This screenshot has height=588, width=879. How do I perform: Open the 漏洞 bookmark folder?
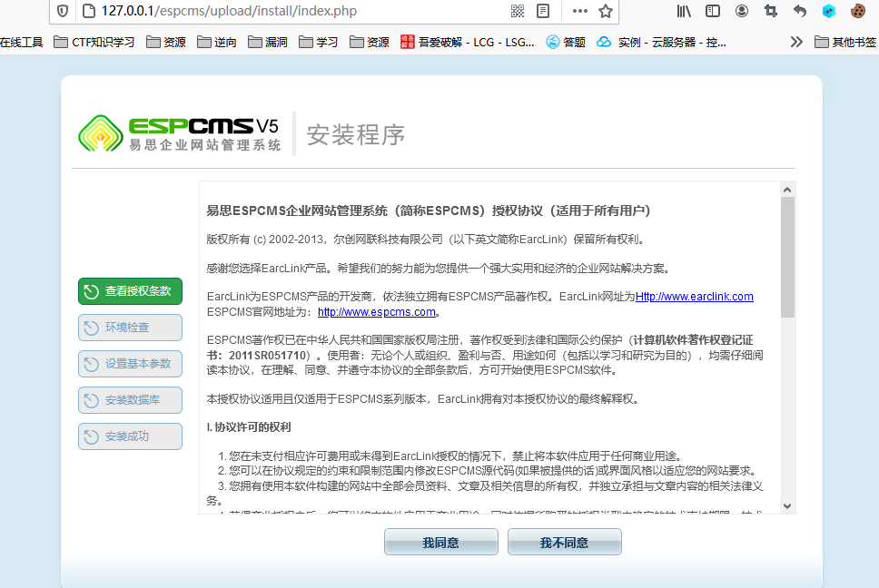[268, 42]
